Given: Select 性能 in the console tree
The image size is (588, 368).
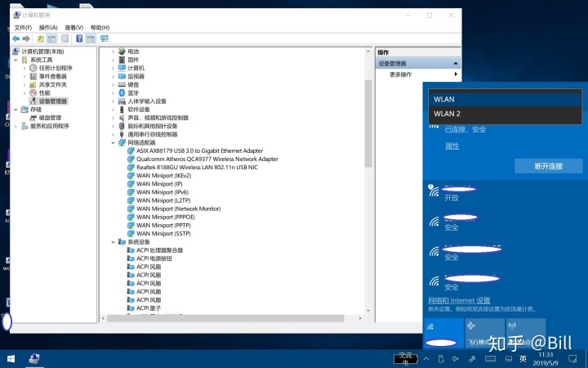Looking at the screenshot, I should click(x=45, y=92).
